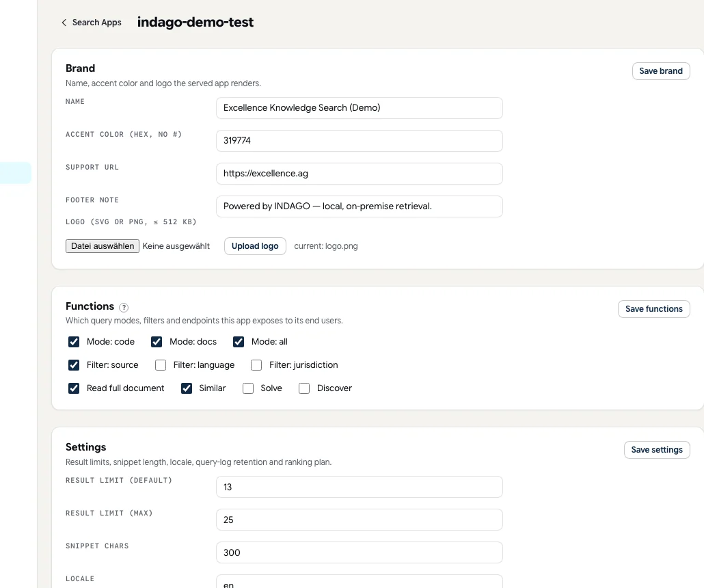Uncheck Mode: docs
Image resolution: width=704 pixels, height=588 pixels.
tap(157, 342)
